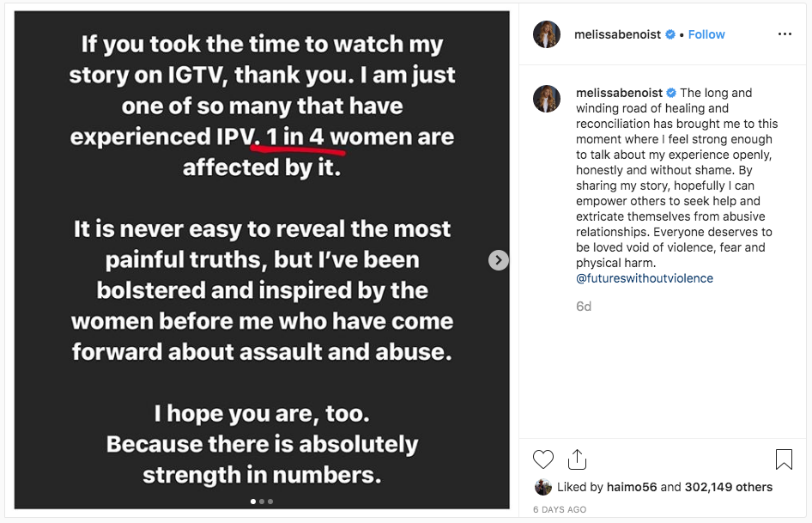Like the post with heart icon
Image resolution: width=812 pixels, height=523 pixels.
pyautogui.click(x=543, y=459)
